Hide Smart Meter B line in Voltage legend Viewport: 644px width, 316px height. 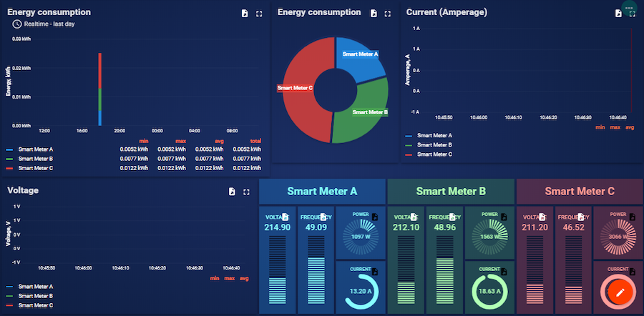click(x=35, y=295)
